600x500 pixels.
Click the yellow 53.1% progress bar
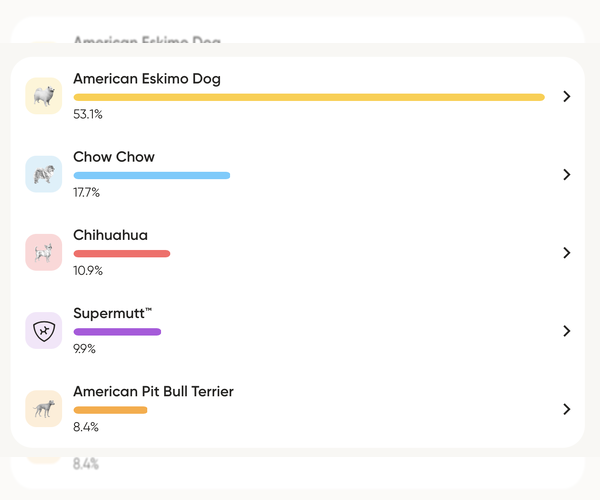[x=309, y=97]
